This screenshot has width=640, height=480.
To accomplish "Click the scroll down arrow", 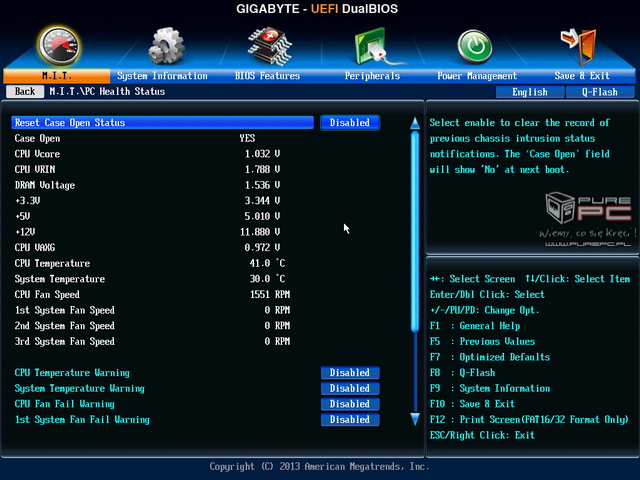I will [415, 419].
